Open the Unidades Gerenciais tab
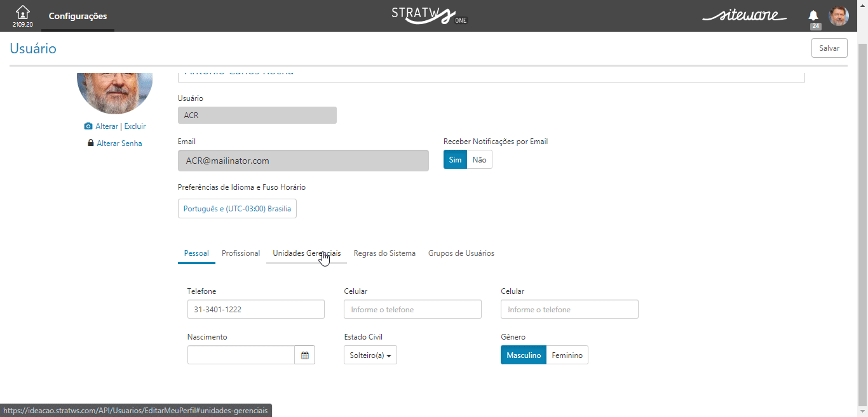Image resolution: width=868 pixels, height=417 pixels. point(307,253)
